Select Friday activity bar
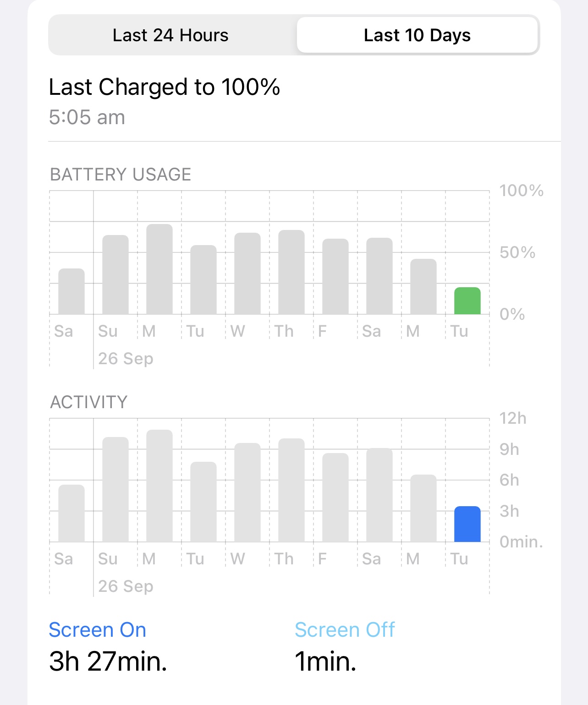Image resolution: width=588 pixels, height=705 pixels. (335, 497)
